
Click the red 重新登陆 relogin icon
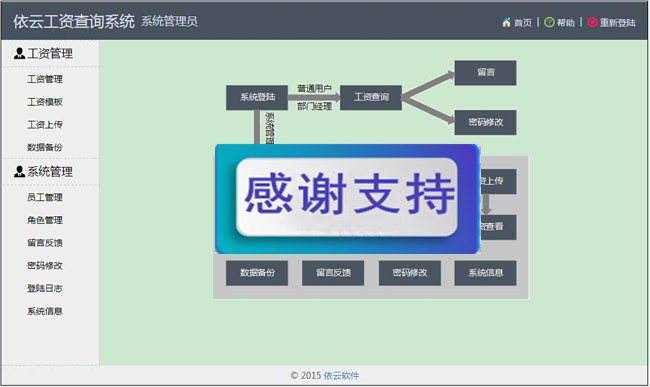592,22
